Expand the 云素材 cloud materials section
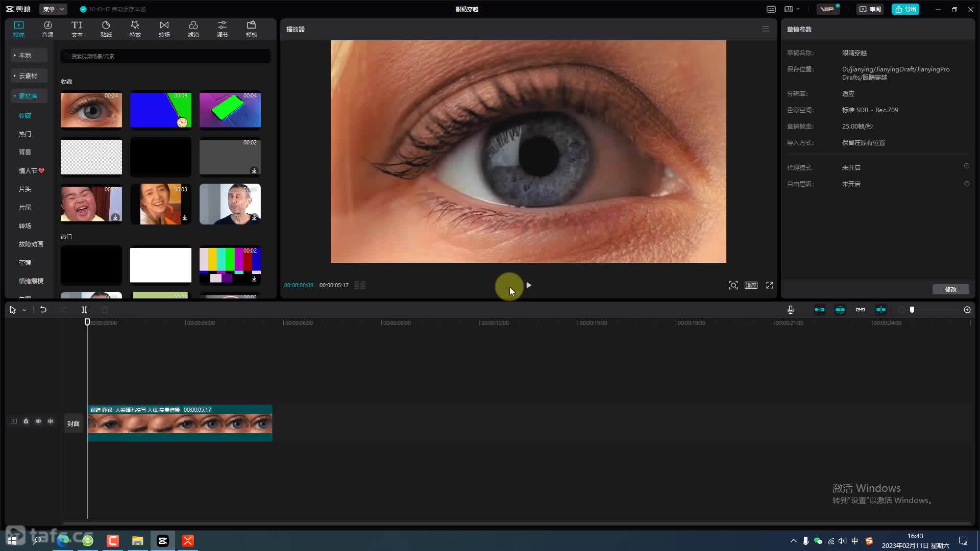 pos(29,76)
